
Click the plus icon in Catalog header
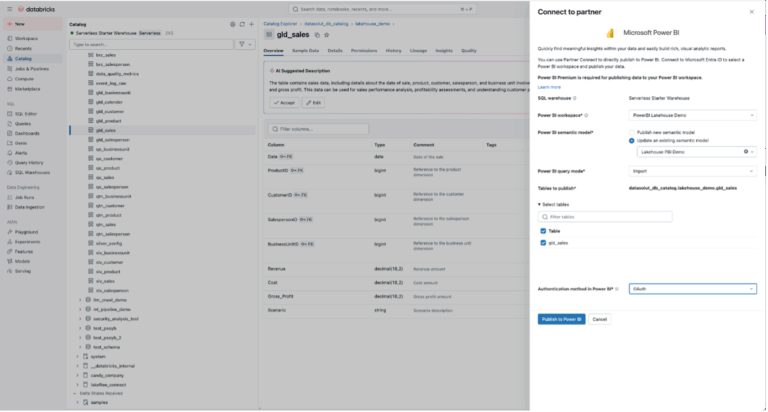(x=251, y=24)
